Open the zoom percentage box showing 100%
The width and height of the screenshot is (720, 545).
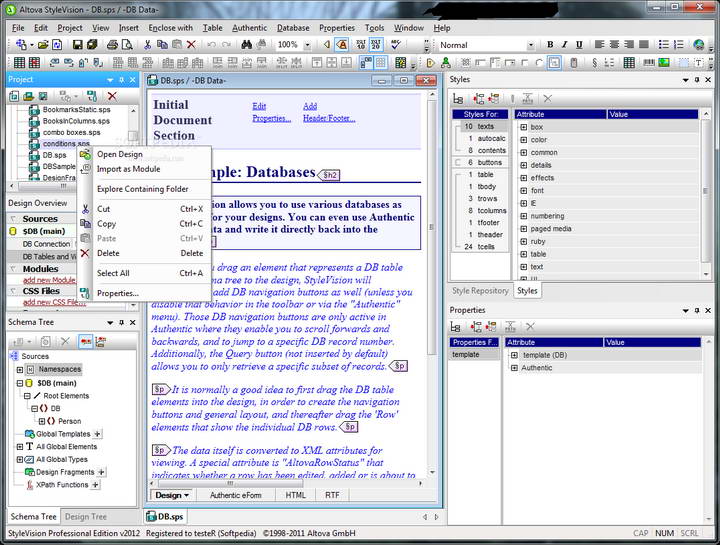click(292, 45)
